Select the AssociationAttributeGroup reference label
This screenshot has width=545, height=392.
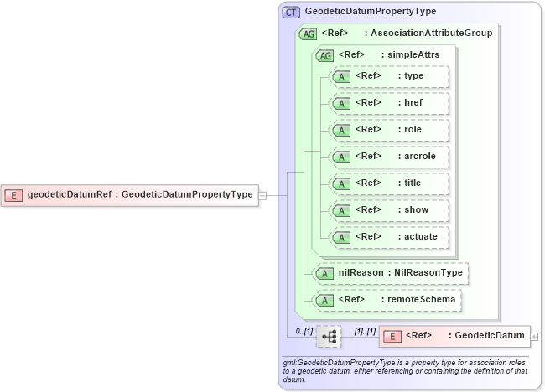(407, 33)
